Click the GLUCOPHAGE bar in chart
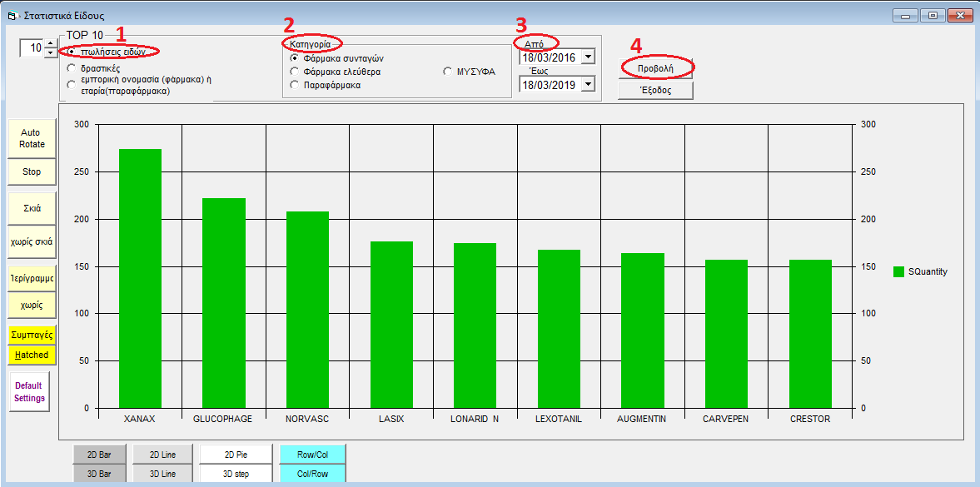The image size is (980, 487). click(x=224, y=303)
